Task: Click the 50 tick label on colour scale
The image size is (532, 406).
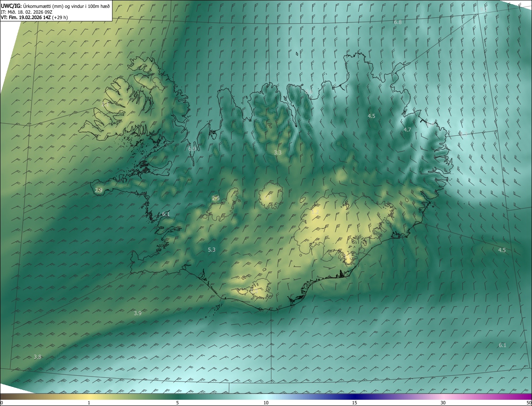Action: [529, 403]
